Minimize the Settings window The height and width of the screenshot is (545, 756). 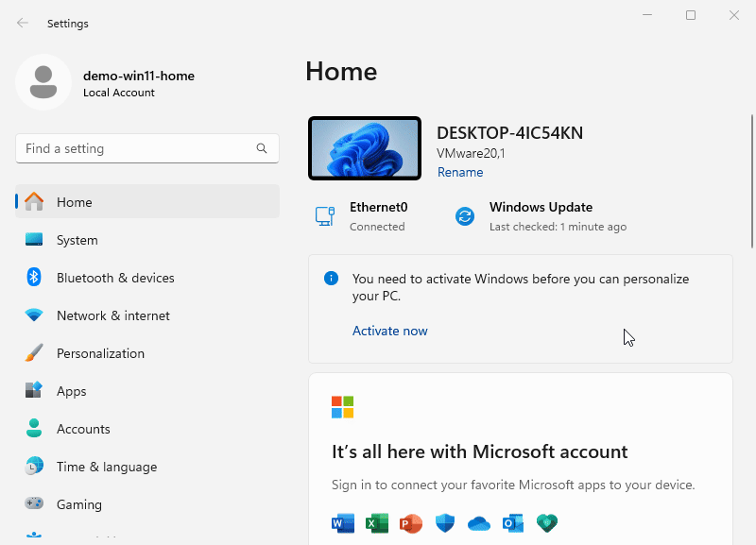[647, 15]
